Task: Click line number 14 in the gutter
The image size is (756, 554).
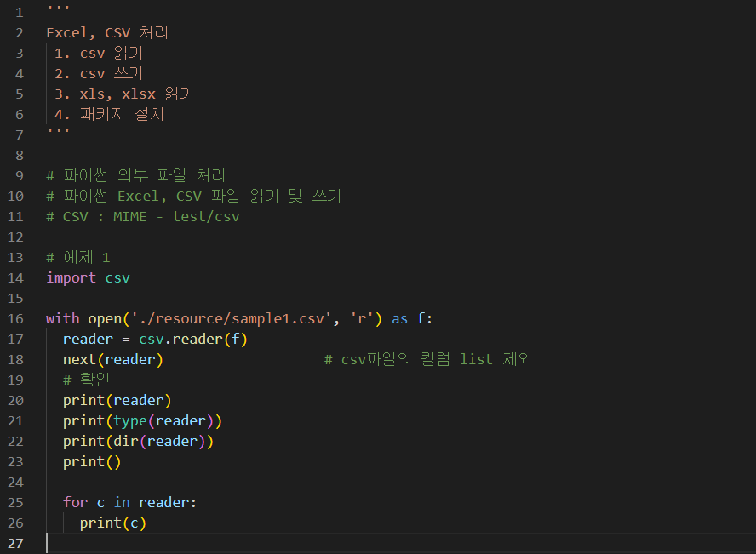Action: point(15,278)
